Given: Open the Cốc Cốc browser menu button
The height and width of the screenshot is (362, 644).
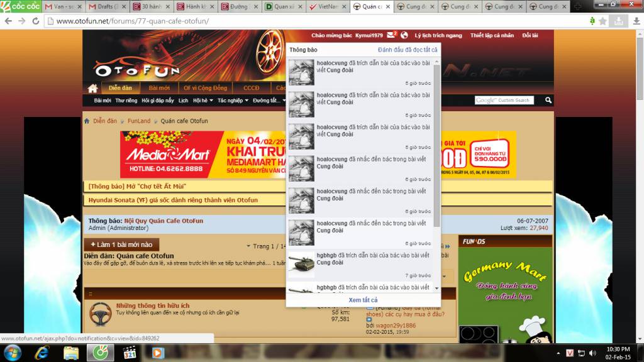Looking at the screenshot, I should pos(21,6).
